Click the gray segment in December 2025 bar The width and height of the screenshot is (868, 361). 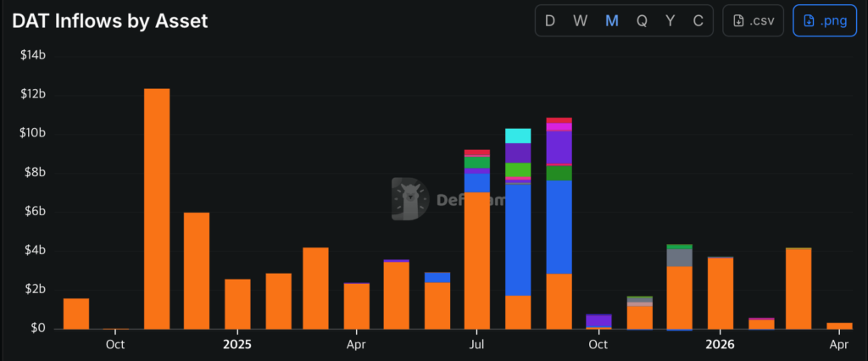point(679,257)
